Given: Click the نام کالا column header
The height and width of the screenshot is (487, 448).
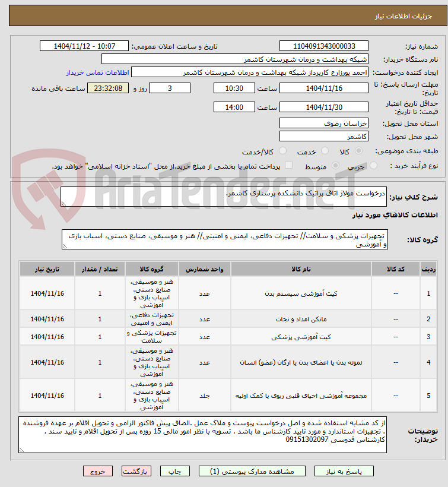Looking at the screenshot, I should (x=301, y=269).
